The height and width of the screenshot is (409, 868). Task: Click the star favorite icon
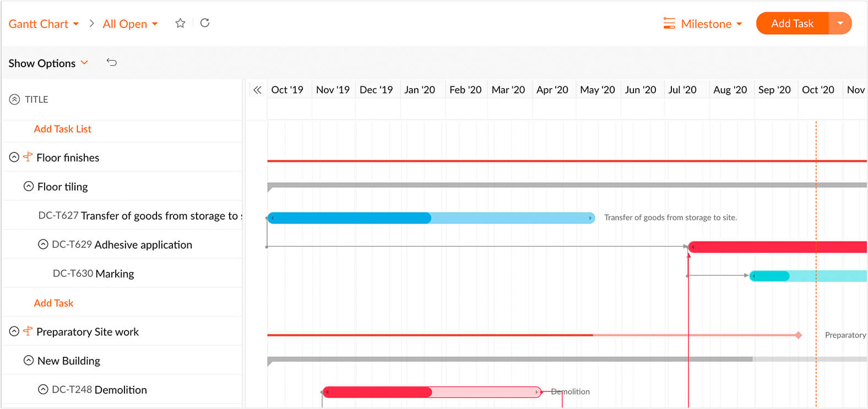click(180, 23)
